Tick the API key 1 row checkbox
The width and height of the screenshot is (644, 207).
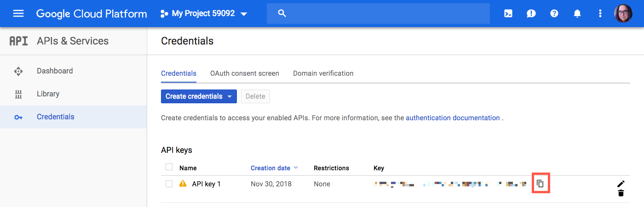pyautogui.click(x=169, y=184)
